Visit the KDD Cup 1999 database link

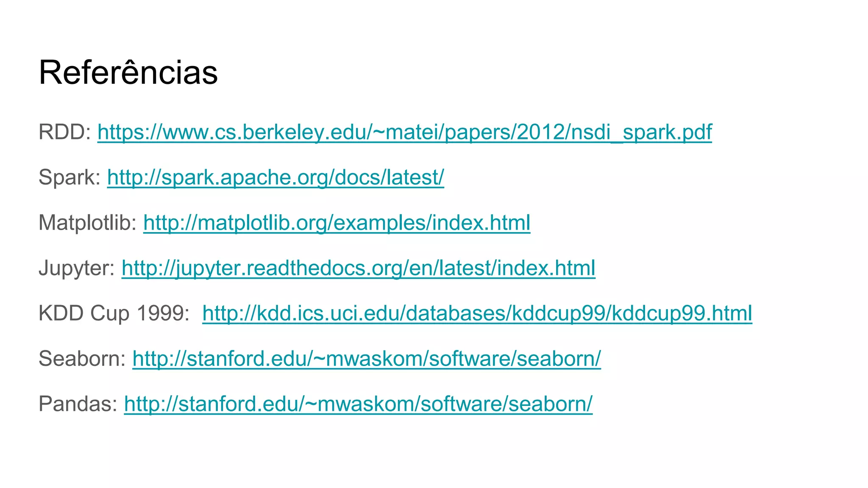pyautogui.click(x=477, y=313)
